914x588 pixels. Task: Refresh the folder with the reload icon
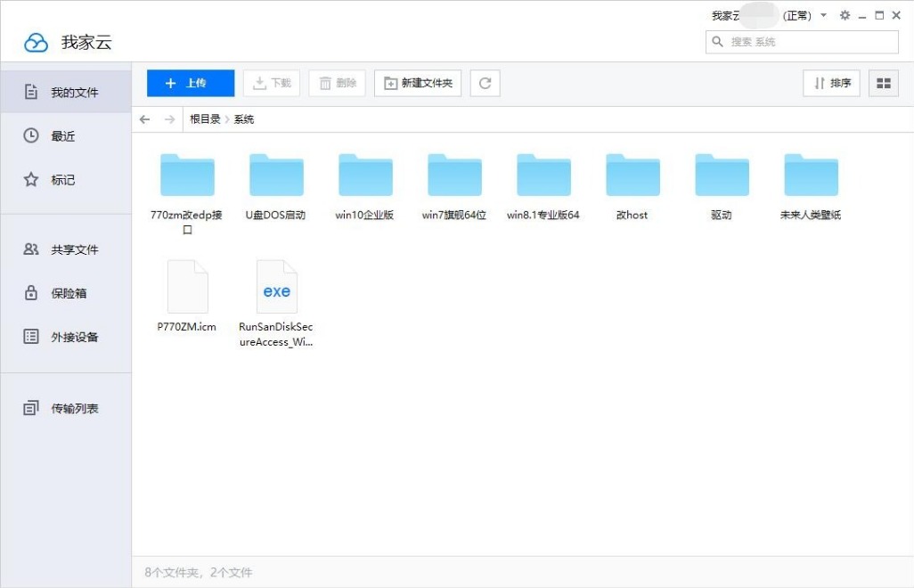coord(485,83)
